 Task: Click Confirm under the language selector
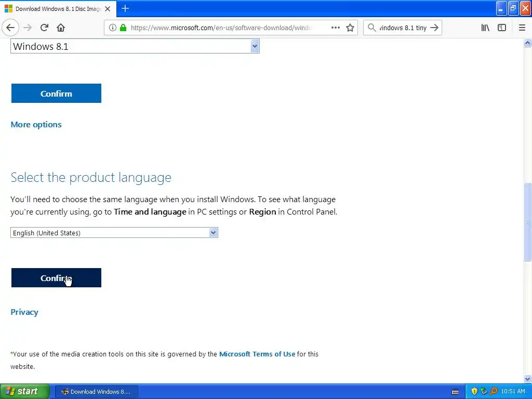click(x=56, y=278)
